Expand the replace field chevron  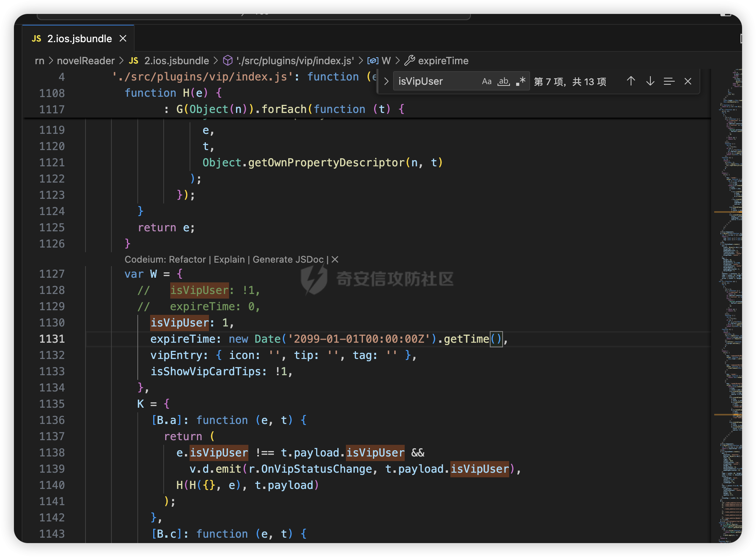tap(386, 81)
